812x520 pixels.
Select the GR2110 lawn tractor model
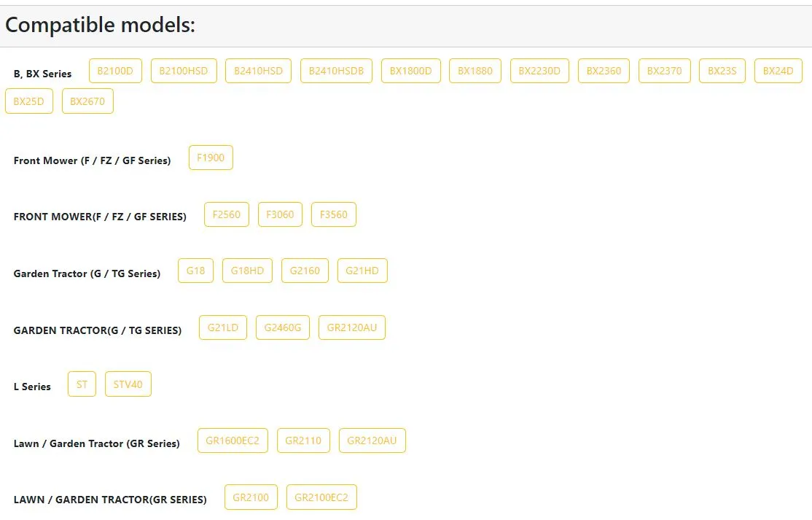303,441
